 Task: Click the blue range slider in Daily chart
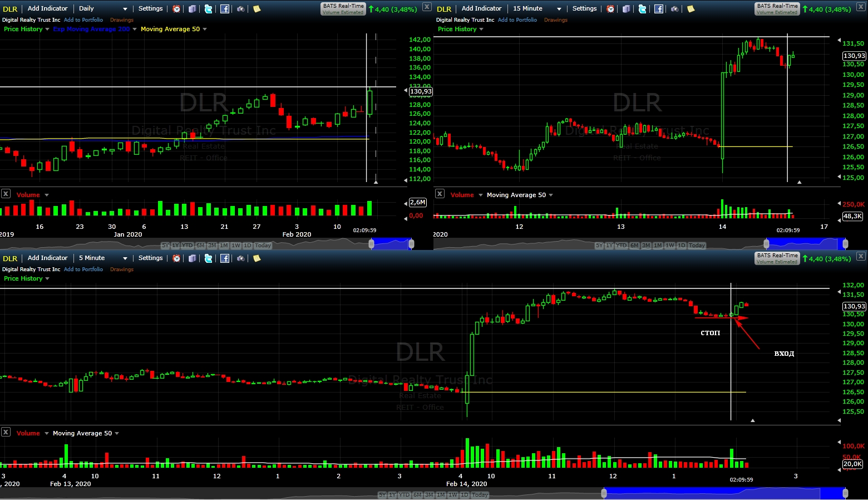pyautogui.click(x=392, y=243)
